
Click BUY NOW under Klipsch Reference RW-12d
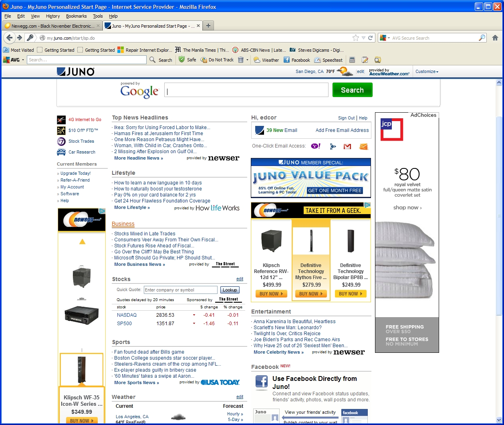click(271, 294)
